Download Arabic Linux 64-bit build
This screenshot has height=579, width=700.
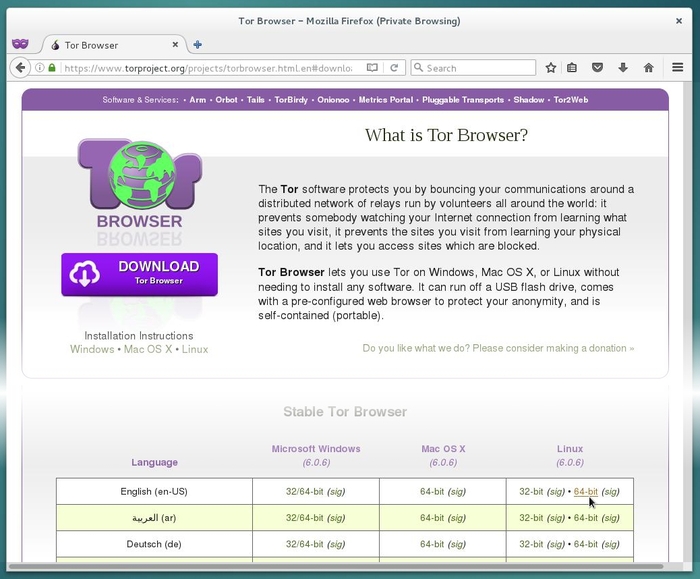pyautogui.click(x=586, y=518)
